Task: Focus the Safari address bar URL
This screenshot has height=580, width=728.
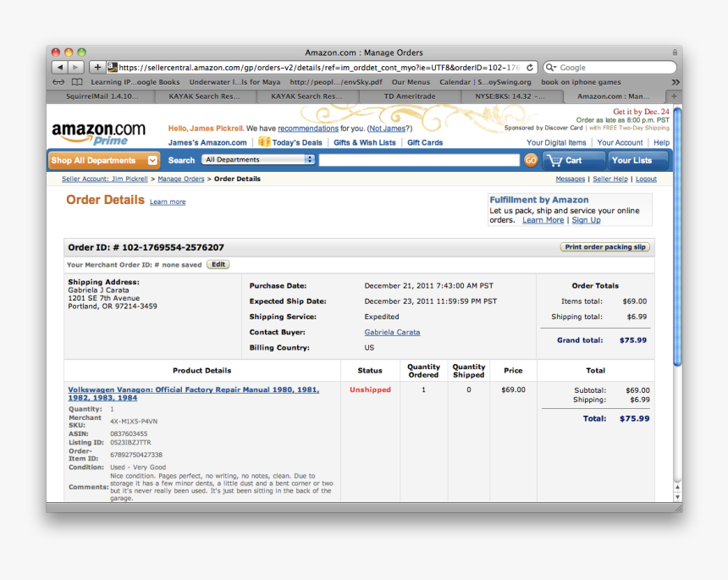Action: [318, 68]
